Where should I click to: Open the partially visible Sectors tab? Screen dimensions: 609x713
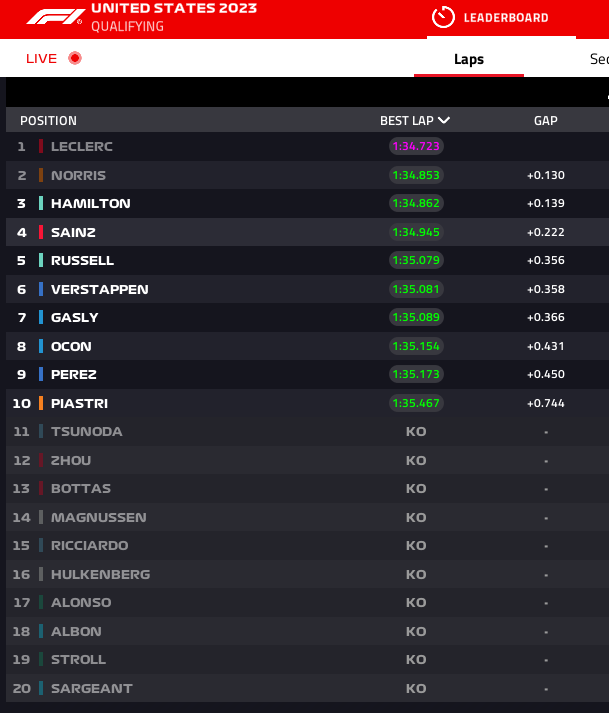click(599, 59)
